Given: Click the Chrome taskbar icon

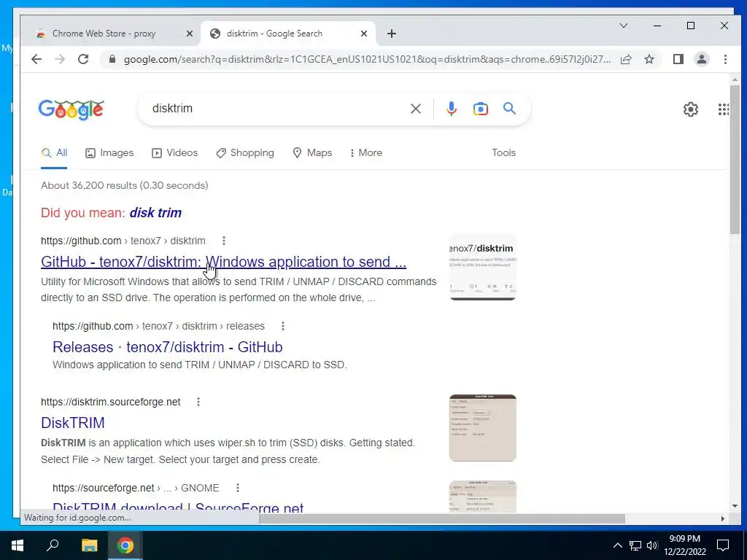Looking at the screenshot, I should [x=125, y=545].
